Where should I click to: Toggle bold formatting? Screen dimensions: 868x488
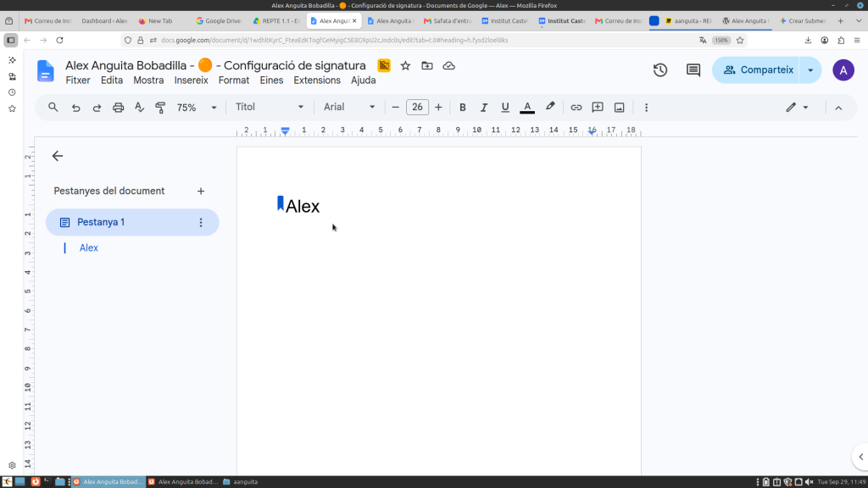[462, 108]
